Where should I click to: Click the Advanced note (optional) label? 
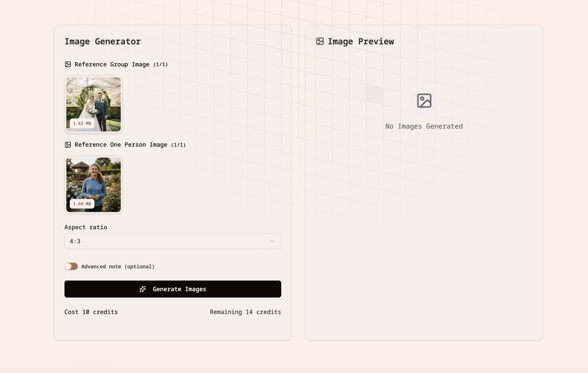coord(118,266)
